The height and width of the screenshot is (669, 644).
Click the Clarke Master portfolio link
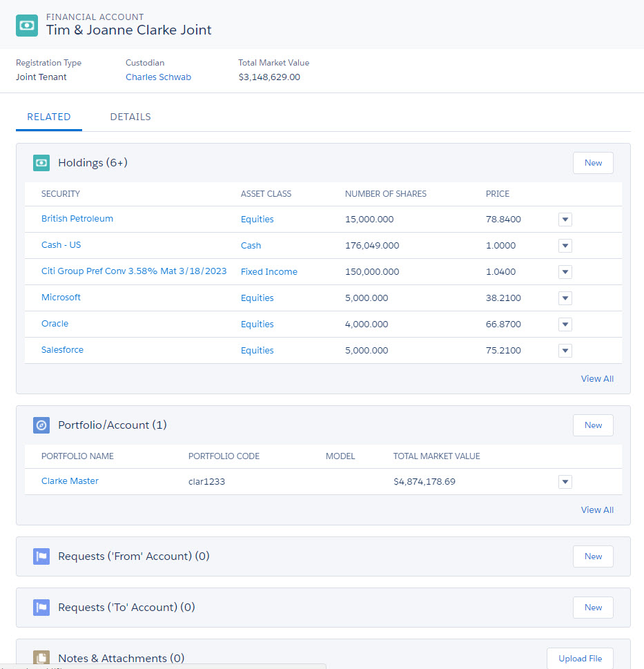click(x=70, y=481)
